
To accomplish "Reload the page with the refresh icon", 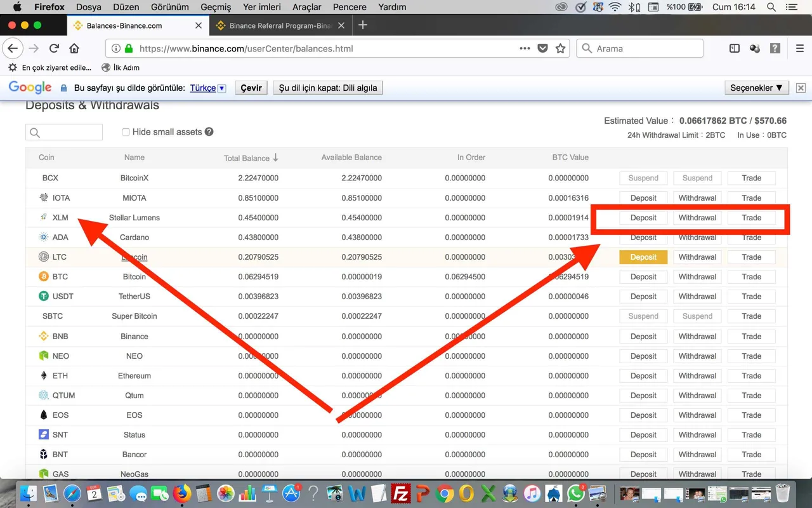I will coord(54,48).
